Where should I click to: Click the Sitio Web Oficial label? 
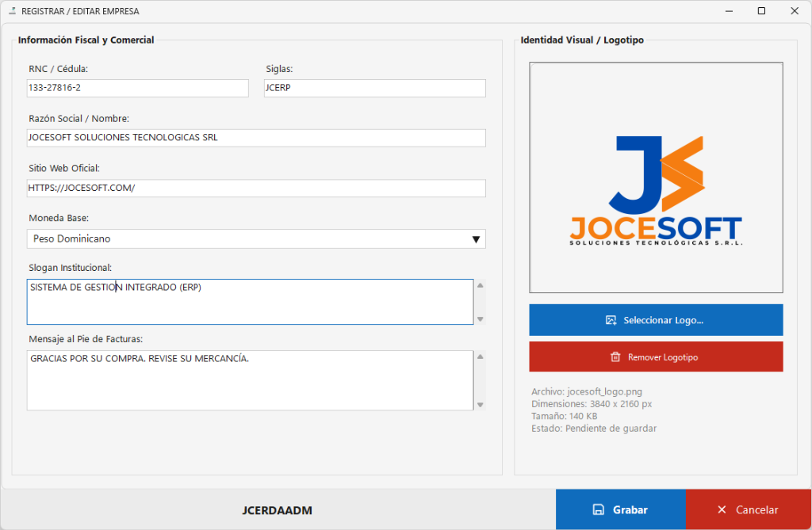pos(64,168)
